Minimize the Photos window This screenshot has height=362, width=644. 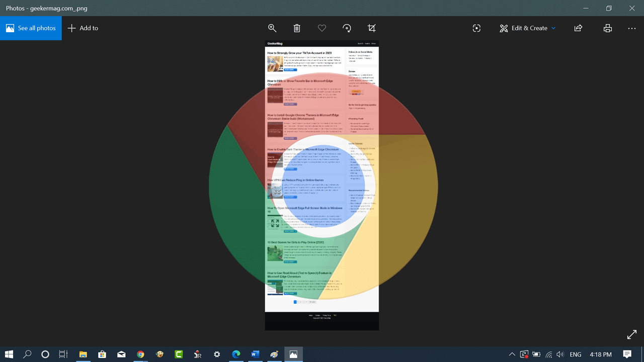(x=586, y=8)
